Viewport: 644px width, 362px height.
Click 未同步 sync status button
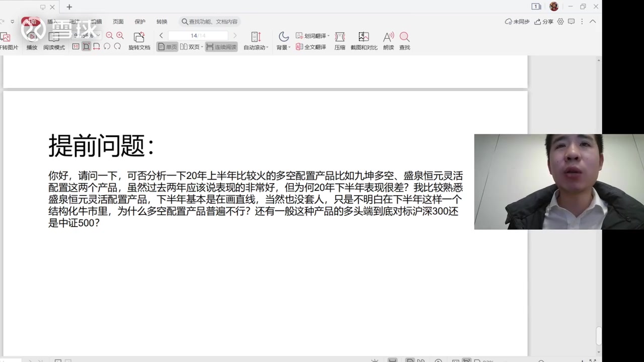click(x=517, y=22)
